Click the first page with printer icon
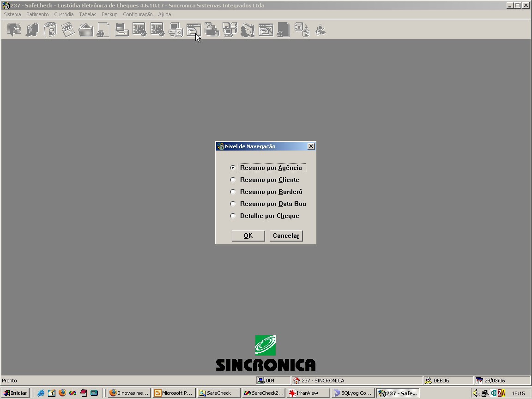The width and height of the screenshot is (532, 399). pos(103,30)
